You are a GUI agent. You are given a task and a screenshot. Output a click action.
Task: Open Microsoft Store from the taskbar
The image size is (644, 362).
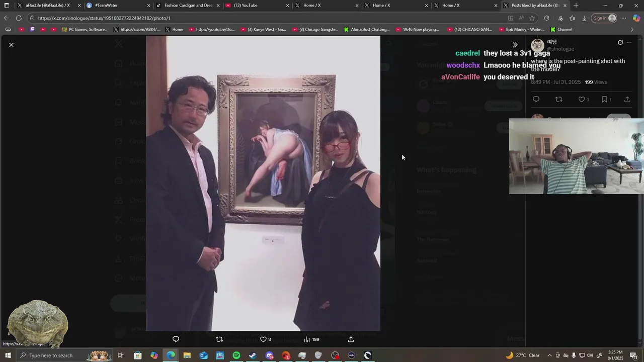click(x=137, y=355)
